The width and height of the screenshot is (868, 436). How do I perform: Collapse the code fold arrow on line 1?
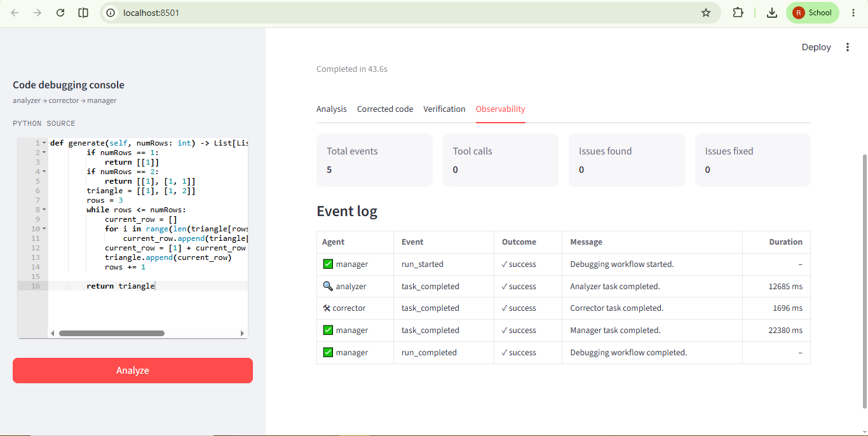(44, 143)
